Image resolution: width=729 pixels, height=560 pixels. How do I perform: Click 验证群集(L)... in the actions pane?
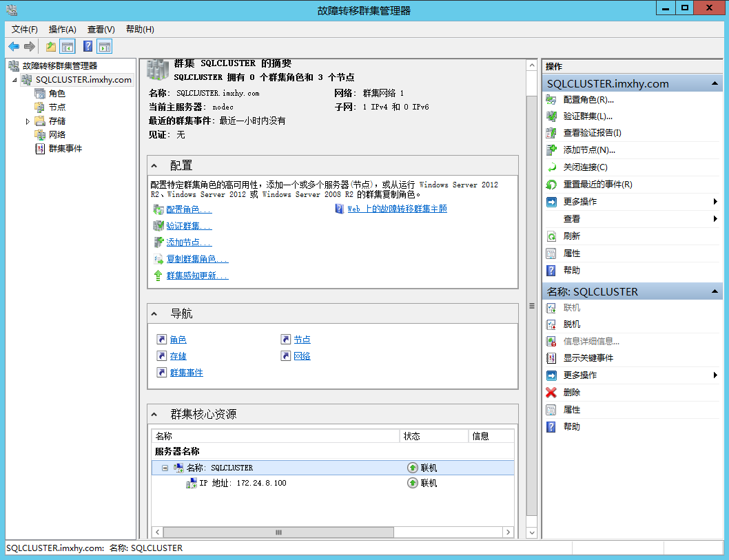(588, 116)
